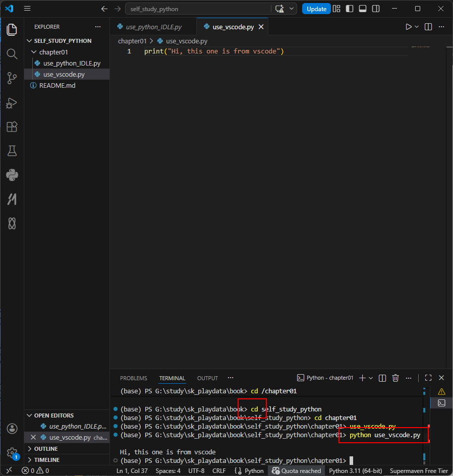
Task: Open the Extensions view
Action: coord(12,127)
